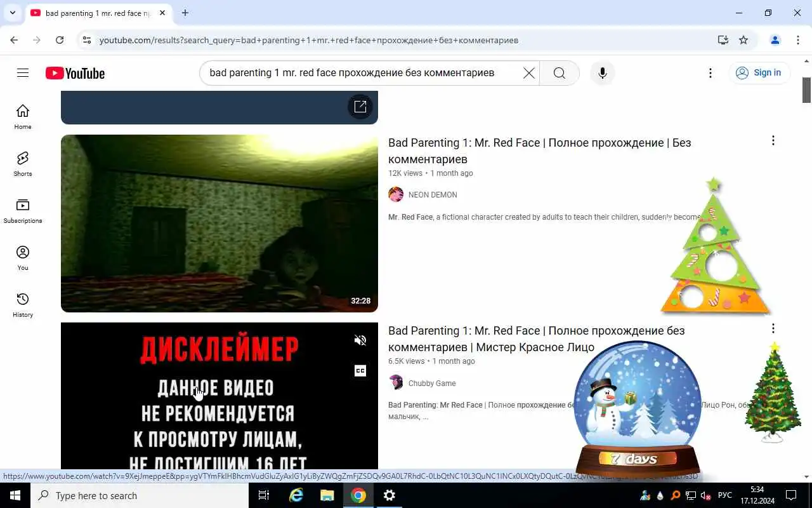Open a new browser tab

[x=185, y=13]
